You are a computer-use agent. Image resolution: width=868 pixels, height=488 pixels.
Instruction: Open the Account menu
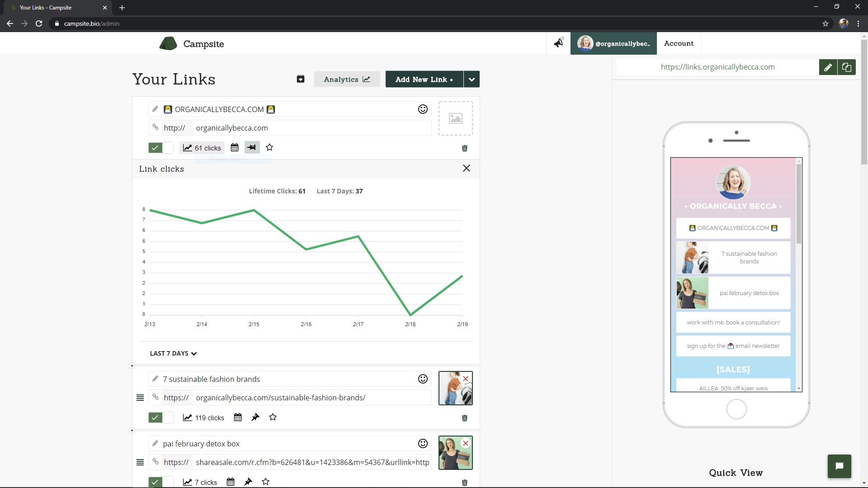(x=679, y=43)
